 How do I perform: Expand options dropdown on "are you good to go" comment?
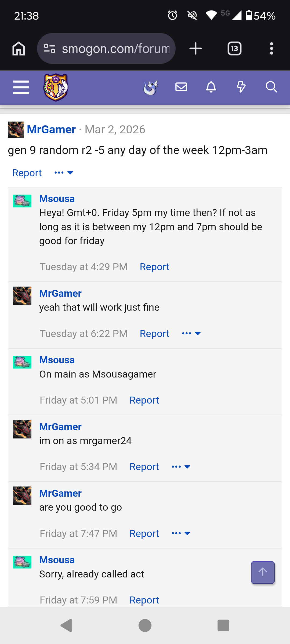(x=181, y=533)
